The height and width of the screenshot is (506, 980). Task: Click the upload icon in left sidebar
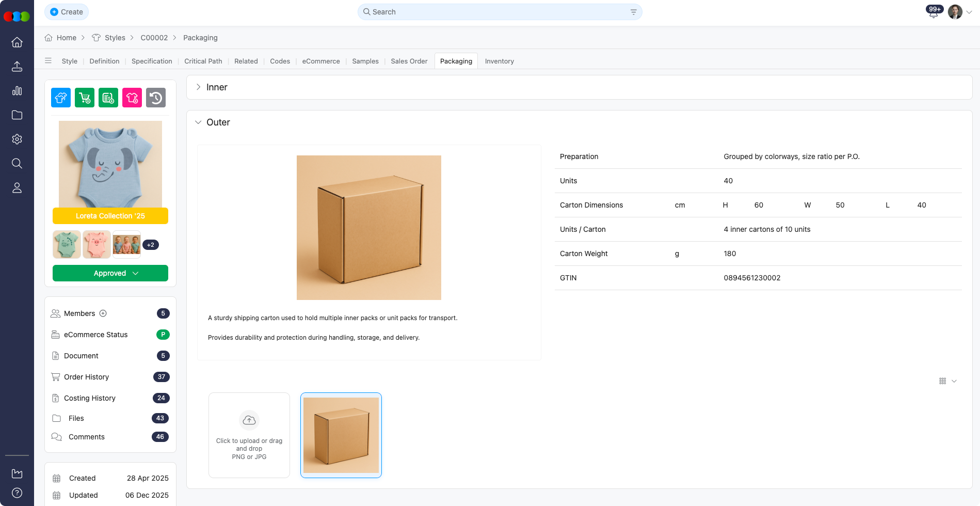pyautogui.click(x=17, y=67)
